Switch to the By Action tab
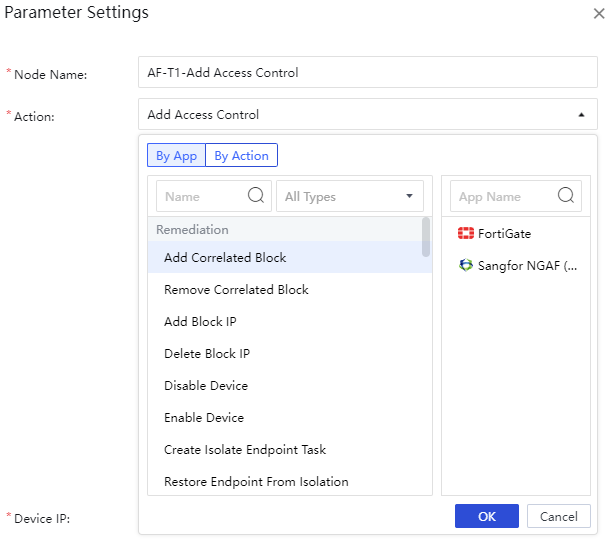Viewport: 606px width, 549px height. tap(241, 156)
